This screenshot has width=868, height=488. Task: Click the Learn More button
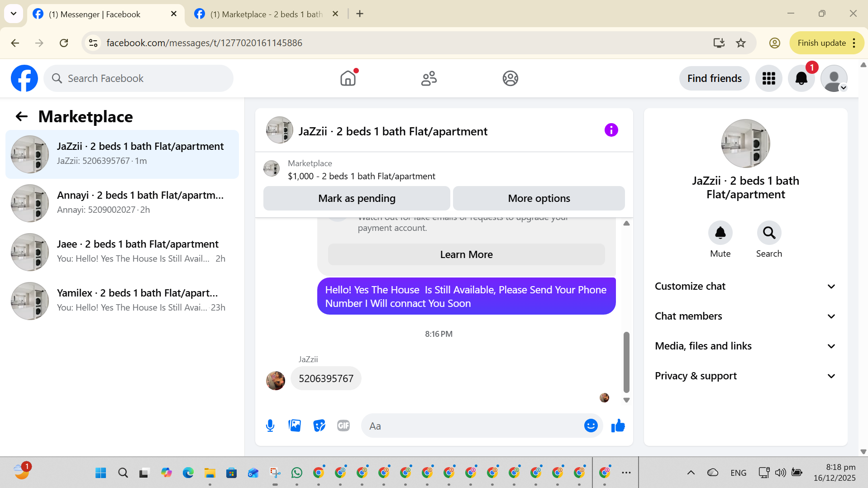pyautogui.click(x=466, y=254)
